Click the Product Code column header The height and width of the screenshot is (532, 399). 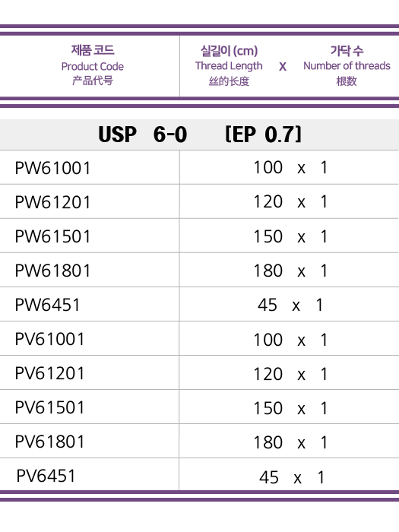pyautogui.click(x=92, y=65)
